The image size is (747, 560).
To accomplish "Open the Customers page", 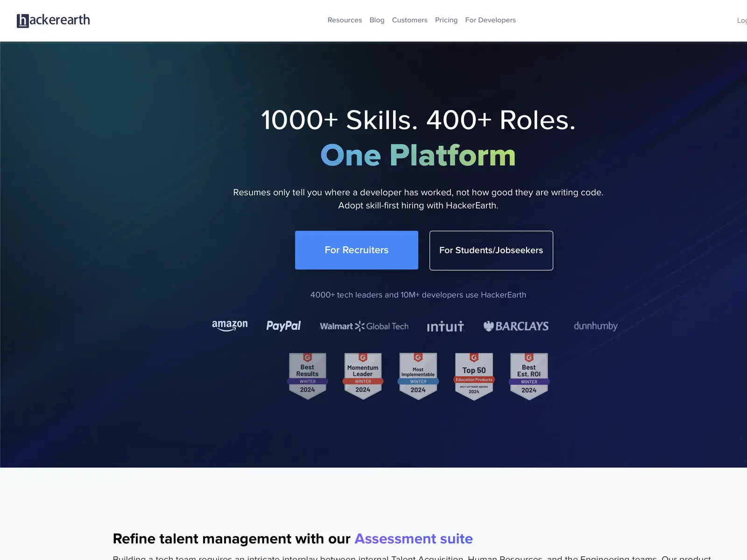I will pos(409,20).
